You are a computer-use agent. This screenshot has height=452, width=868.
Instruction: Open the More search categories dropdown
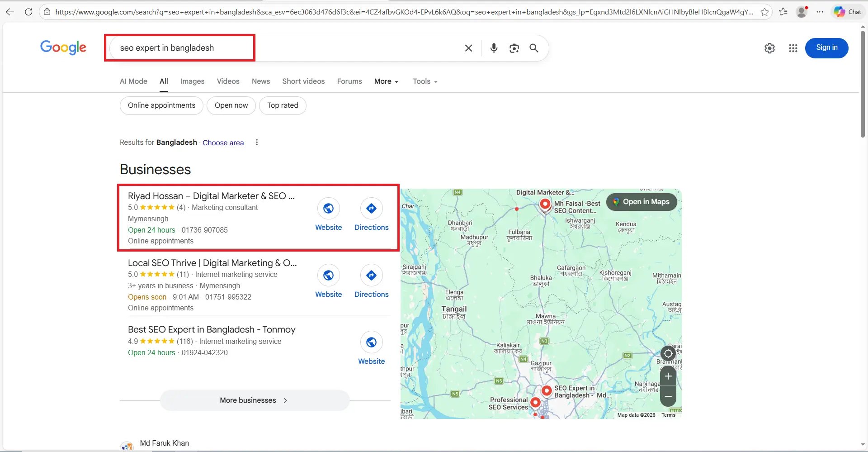point(386,81)
